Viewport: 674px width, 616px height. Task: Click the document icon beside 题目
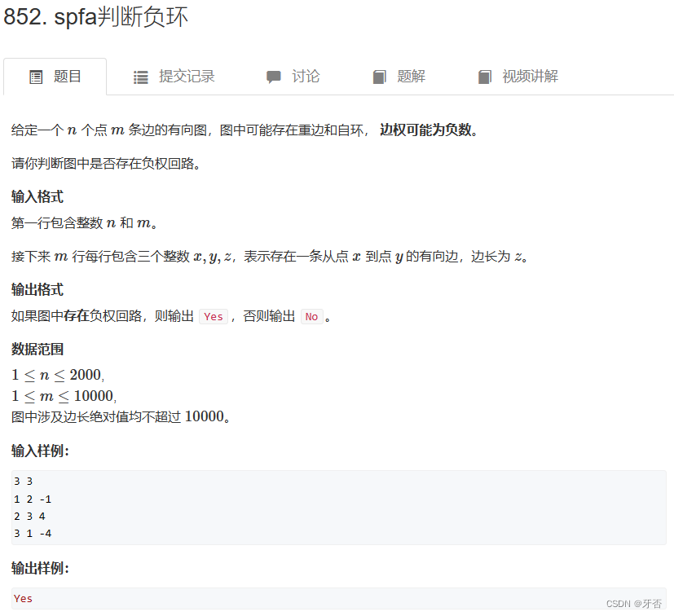click(35, 76)
